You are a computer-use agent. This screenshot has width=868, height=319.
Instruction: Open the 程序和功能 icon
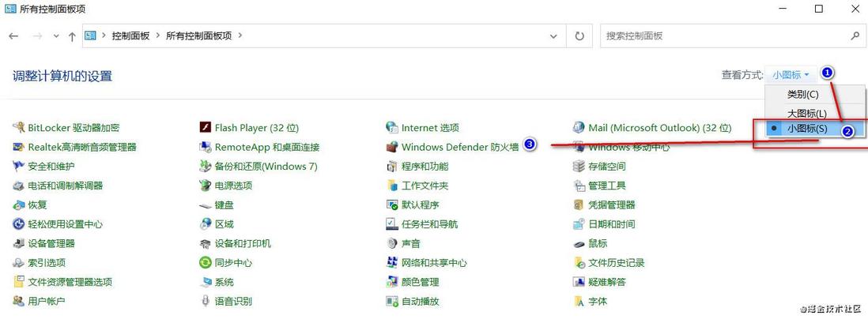tap(392, 167)
